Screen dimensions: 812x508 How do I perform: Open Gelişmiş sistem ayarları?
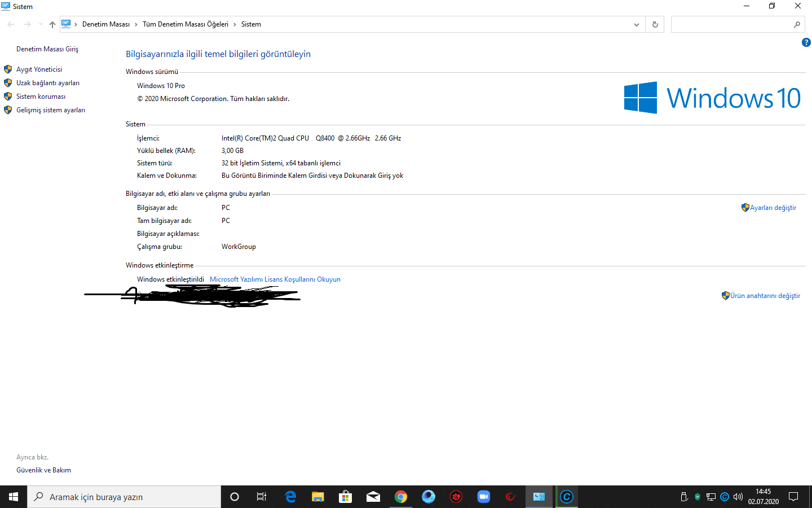[51, 110]
